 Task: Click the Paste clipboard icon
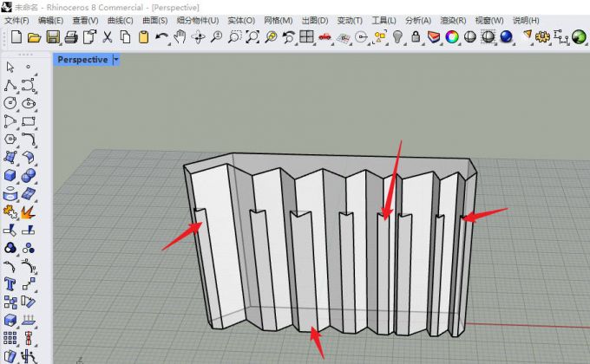click(143, 37)
